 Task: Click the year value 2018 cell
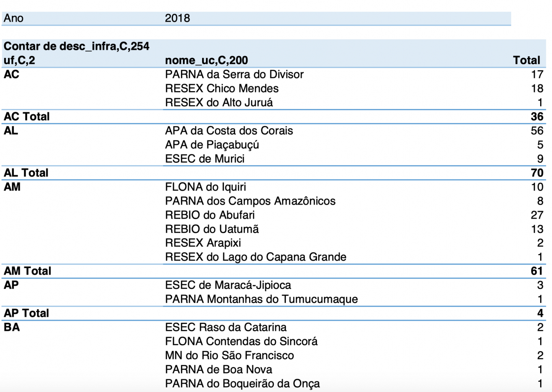pos(177,18)
